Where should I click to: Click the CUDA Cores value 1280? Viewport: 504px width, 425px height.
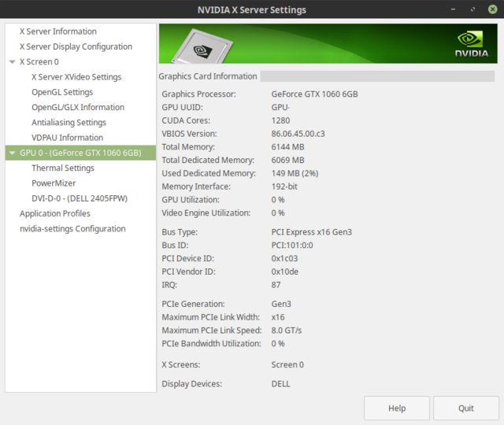click(280, 120)
